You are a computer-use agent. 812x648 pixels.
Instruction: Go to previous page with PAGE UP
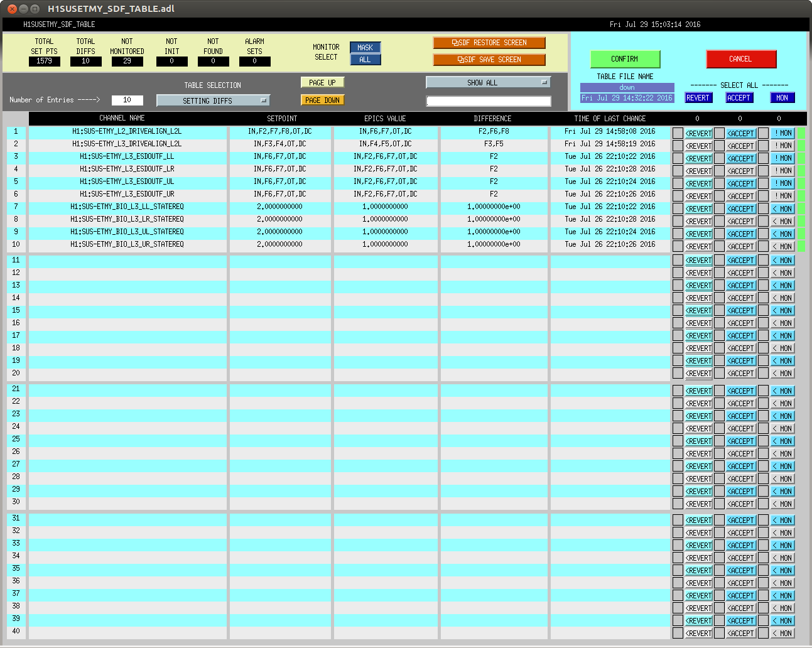click(x=323, y=82)
